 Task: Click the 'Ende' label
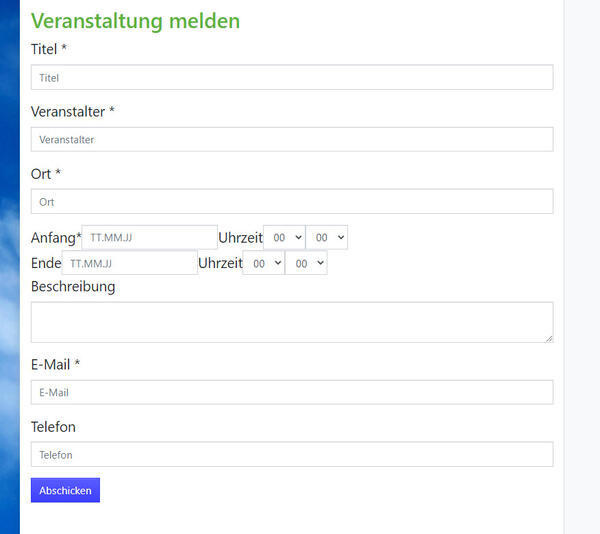[x=46, y=263]
